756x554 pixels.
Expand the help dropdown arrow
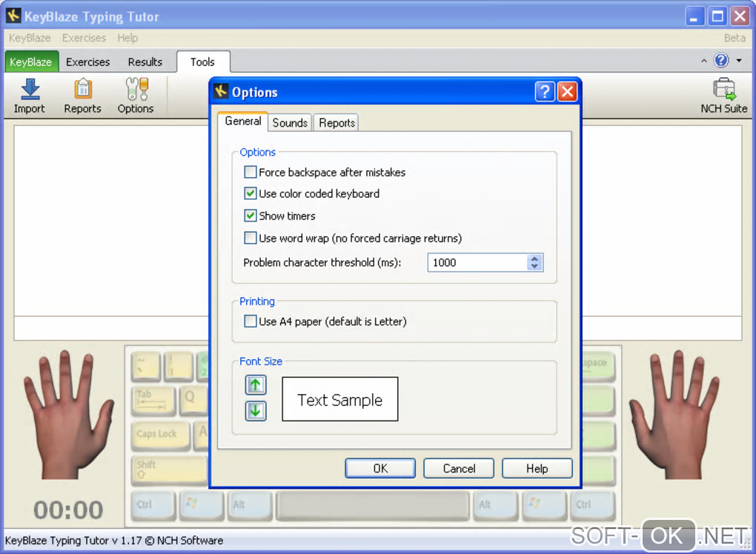click(x=739, y=61)
